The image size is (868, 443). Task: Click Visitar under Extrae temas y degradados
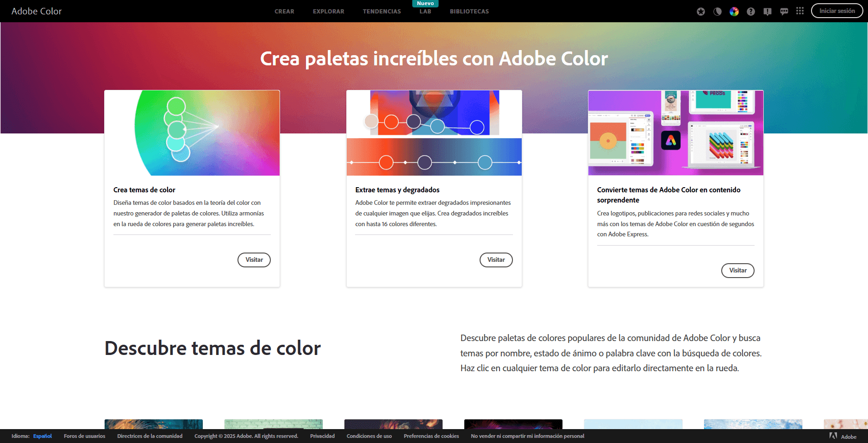496,260
